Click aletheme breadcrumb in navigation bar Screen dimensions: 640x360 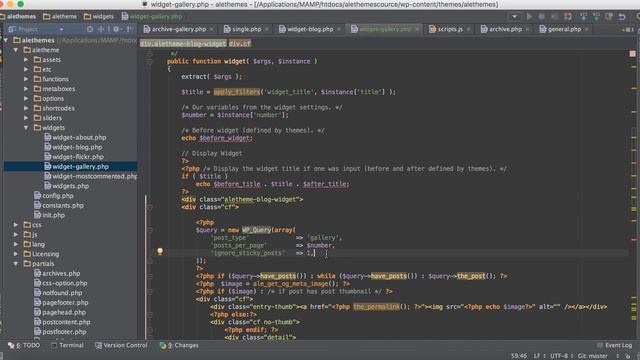[60, 17]
